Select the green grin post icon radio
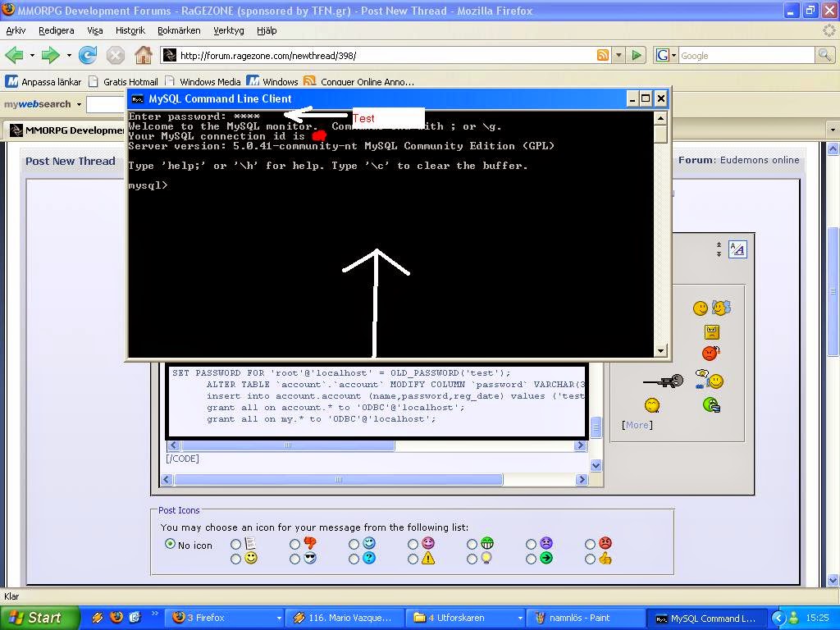 [x=472, y=545]
